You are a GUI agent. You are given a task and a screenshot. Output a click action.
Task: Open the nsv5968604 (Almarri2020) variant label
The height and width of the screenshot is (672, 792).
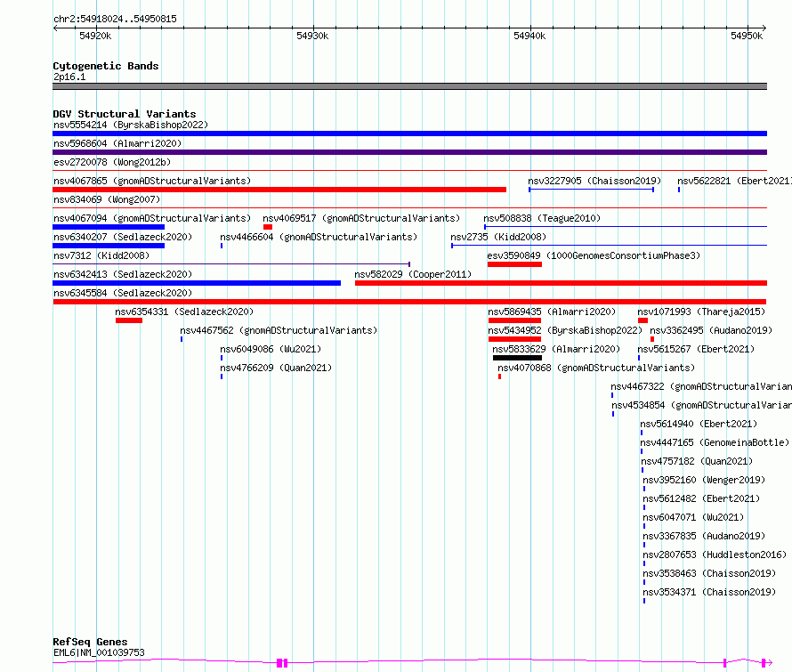tap(117, 143)
